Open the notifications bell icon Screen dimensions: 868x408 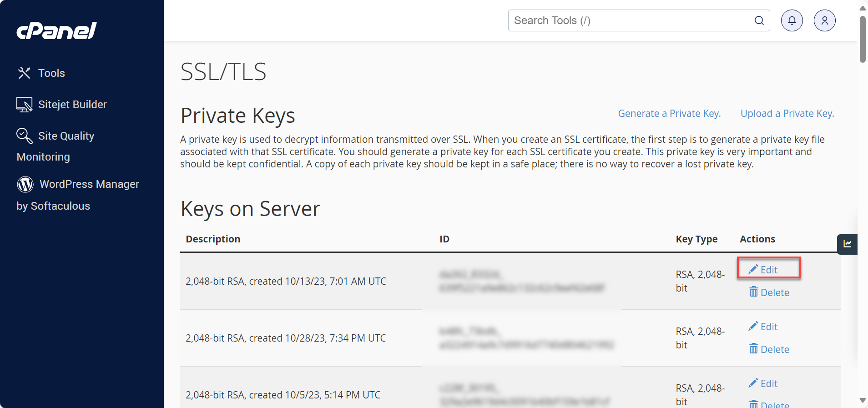point(792,20)
